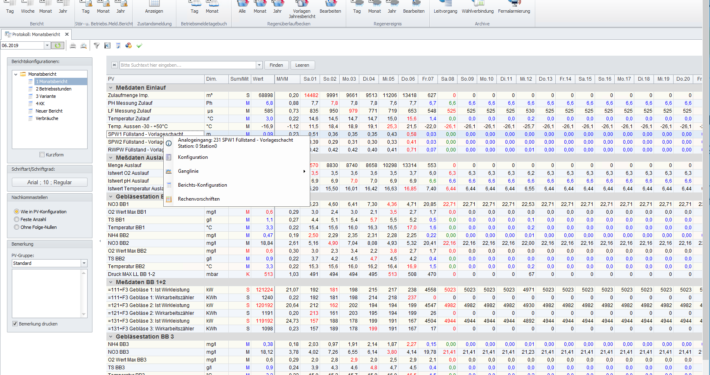Screen dimensions: 710x375
Task: Click the green checkmark toolbar icon
Action: pyautogui.click(x=139, y=46)
